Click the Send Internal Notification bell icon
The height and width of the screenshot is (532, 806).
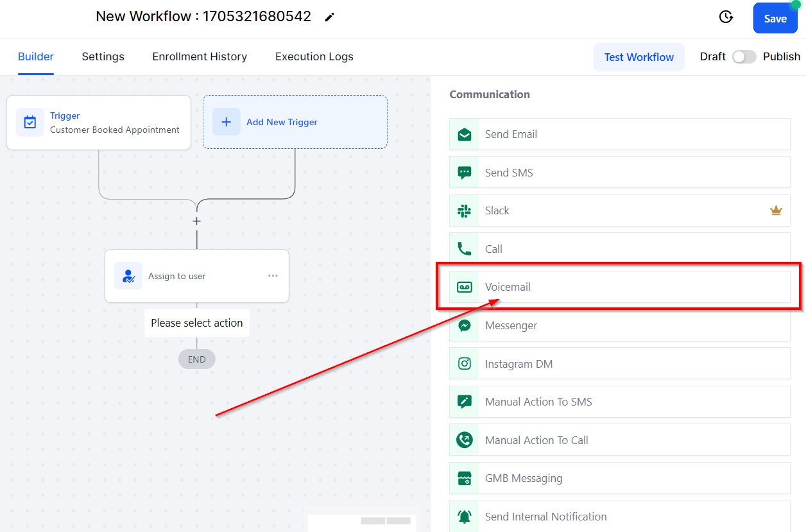point(465,517)
